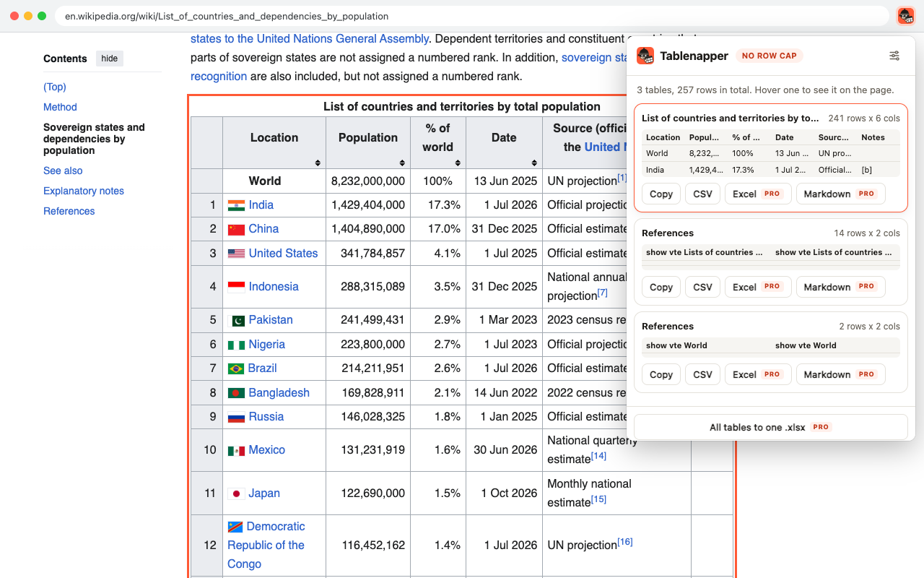This screenshot has width=924, height=578.
Task: Hide the Contents sidebar
Action: (110, 59)
